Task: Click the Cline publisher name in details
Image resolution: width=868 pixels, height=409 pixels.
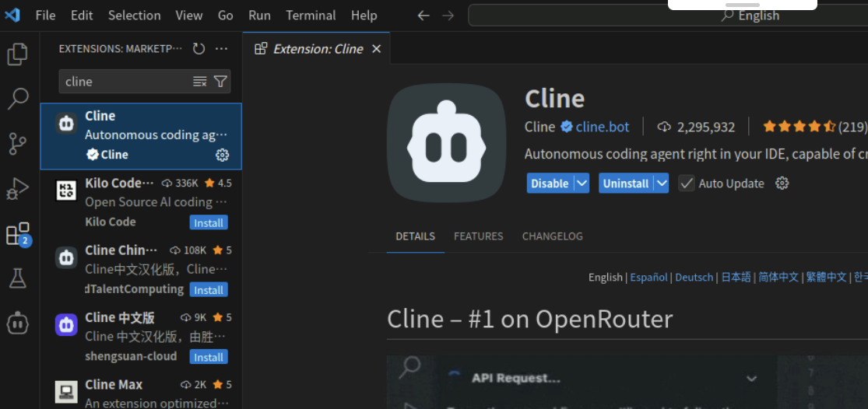Action: (x=539, y=127)
